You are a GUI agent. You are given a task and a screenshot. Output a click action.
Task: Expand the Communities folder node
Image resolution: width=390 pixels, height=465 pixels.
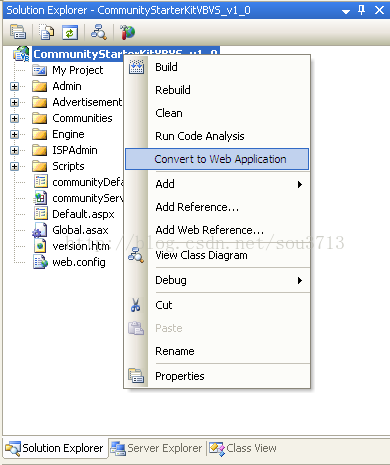click(14, 118)
